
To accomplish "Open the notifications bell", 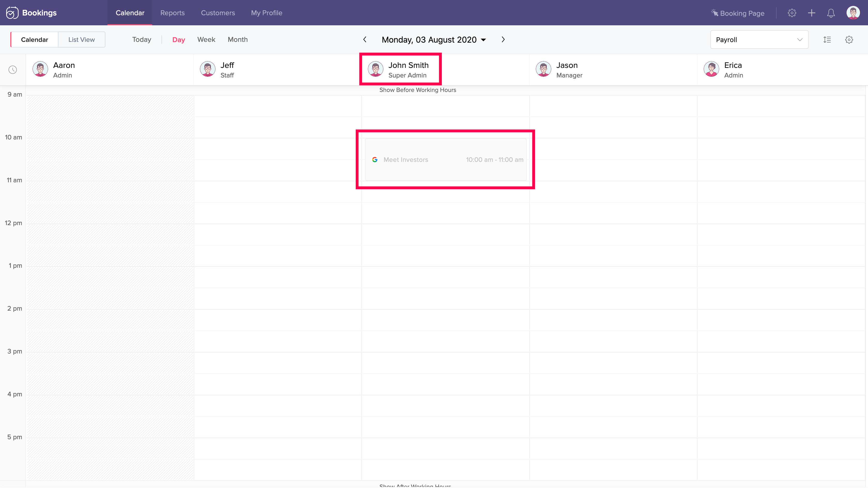I will click(831, 13).
